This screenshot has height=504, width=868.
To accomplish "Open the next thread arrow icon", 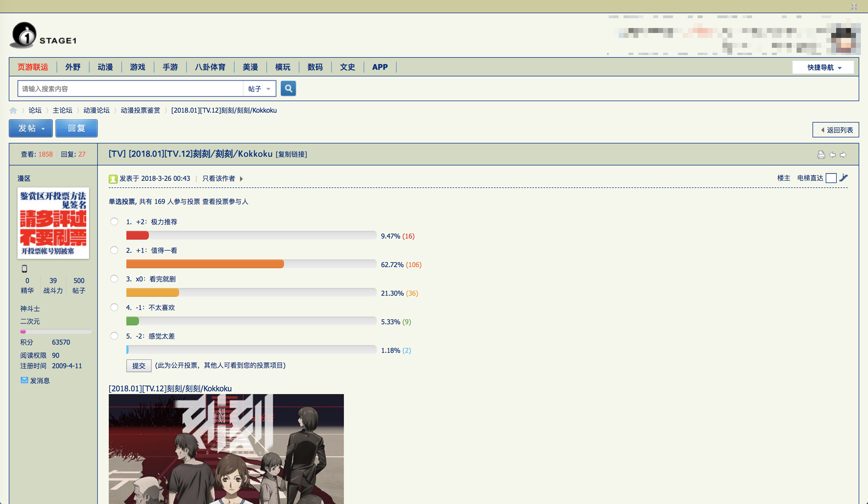I will 843,155.
